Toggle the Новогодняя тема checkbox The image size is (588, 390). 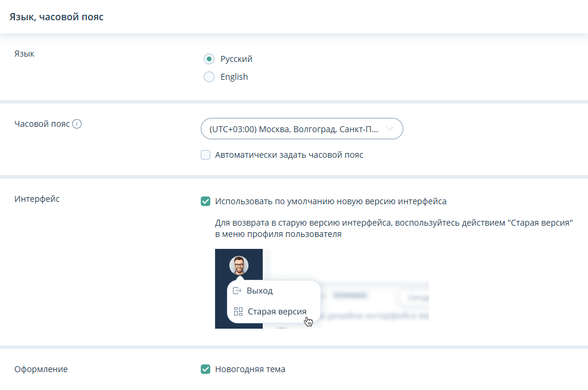pyautogui.click(x=206, y=369)
